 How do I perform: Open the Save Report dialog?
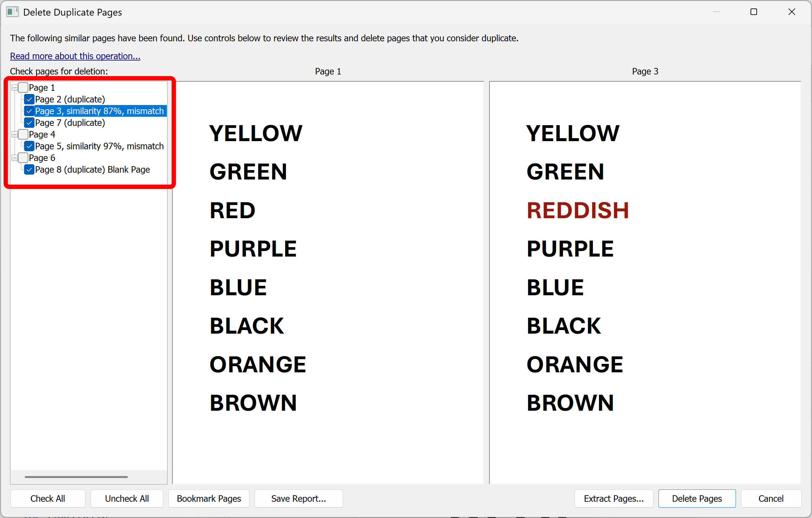(298, 498)
